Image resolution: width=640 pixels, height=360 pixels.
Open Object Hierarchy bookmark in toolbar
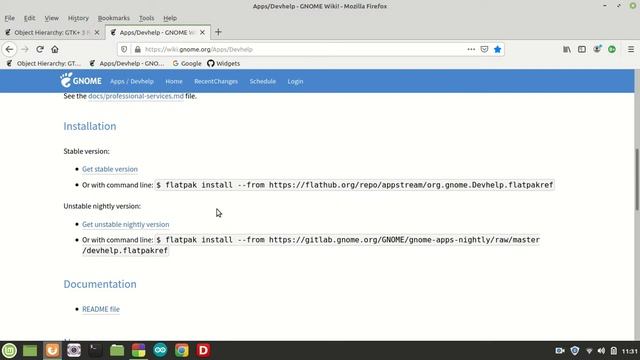(x=44, y=63)
